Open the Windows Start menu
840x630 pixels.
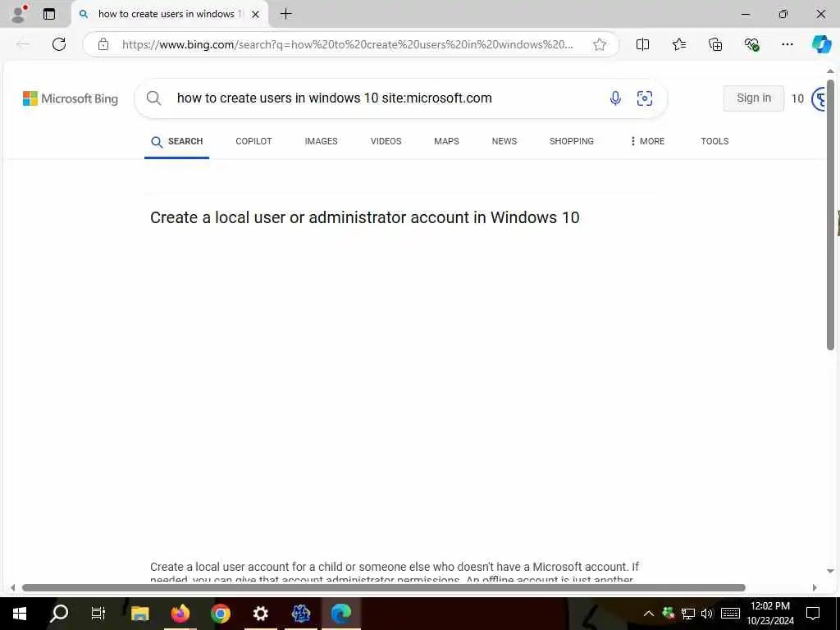coord(20,614)
